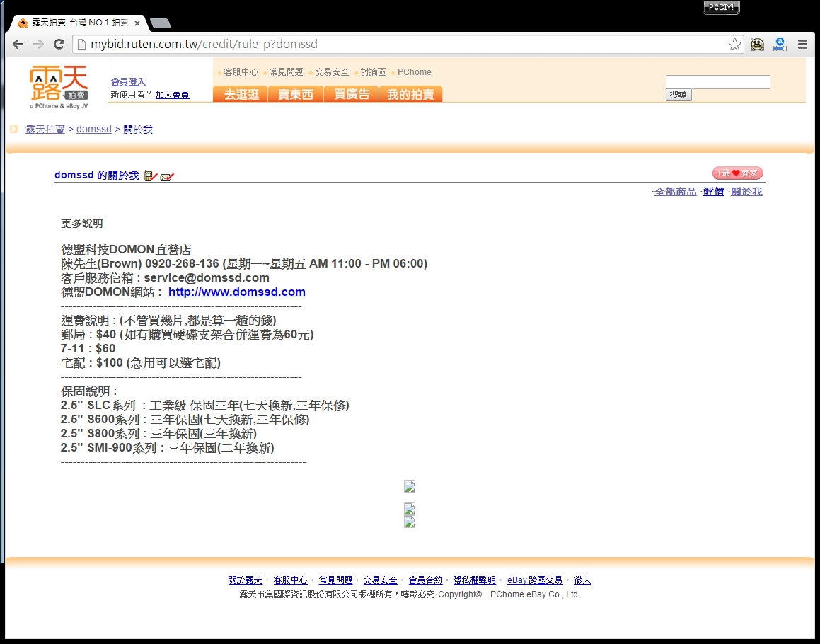Add domssd to favorite sellers button
This screenshot has width=820, height=644.
tap(737, 173)
